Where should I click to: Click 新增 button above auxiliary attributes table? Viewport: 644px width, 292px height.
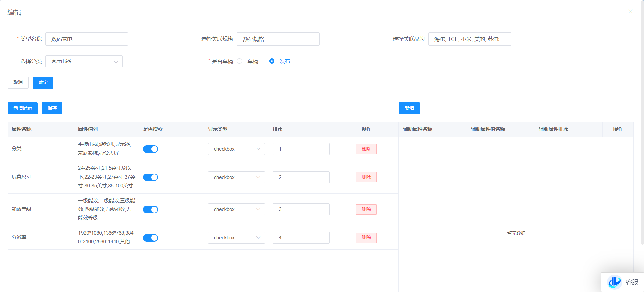[409, 108]
